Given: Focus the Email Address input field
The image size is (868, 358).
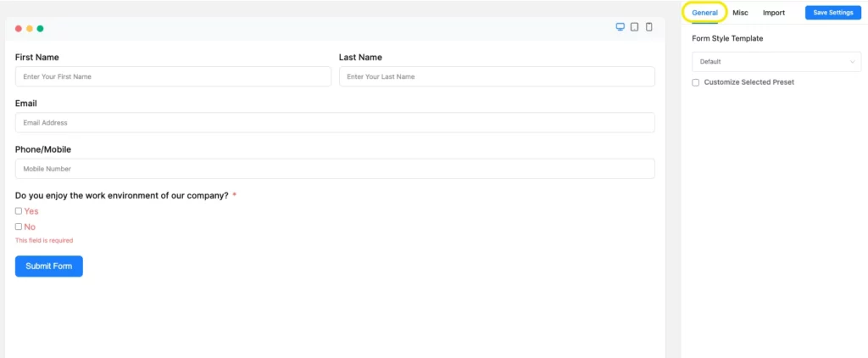Looking at the screenshot, I should [x=335, y=122].
